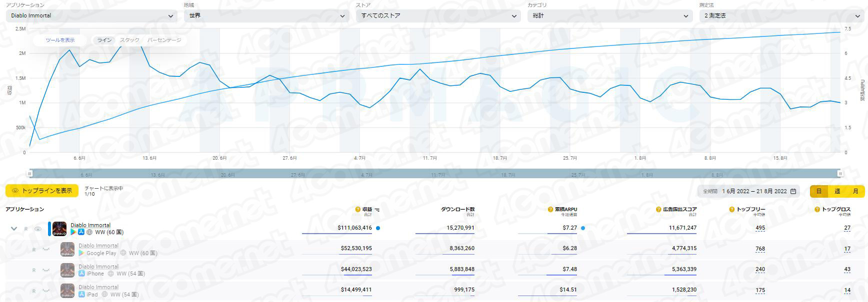The image size is (868, 302).
Task: Open the ストア dropdown set to すべてのストア
Action: [438, 15]
